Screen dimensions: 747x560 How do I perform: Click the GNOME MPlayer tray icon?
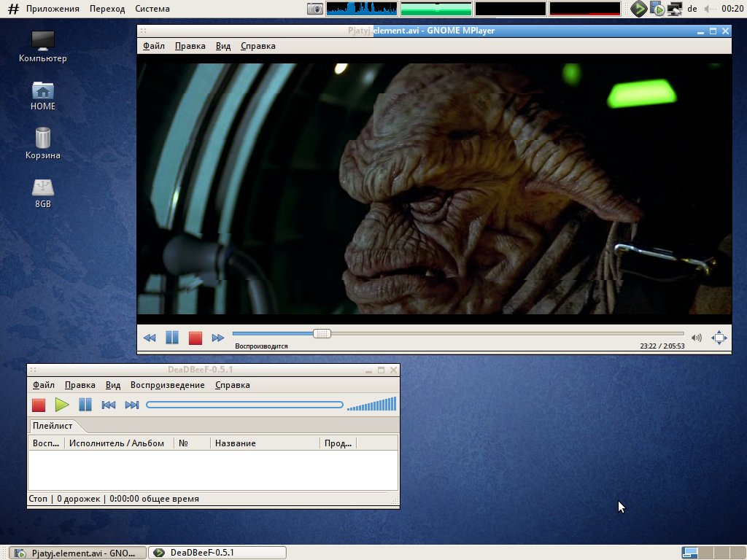pyautogui.click(x=657, y=9)
